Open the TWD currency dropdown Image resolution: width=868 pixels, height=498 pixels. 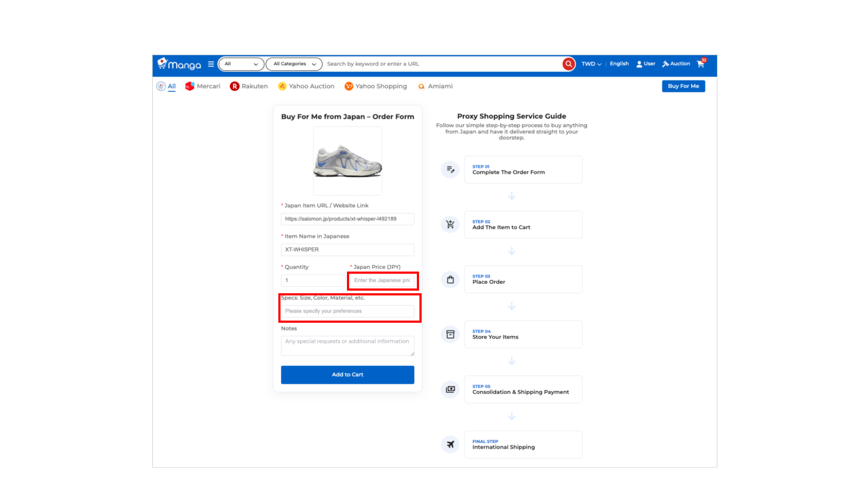coord(591,64)
